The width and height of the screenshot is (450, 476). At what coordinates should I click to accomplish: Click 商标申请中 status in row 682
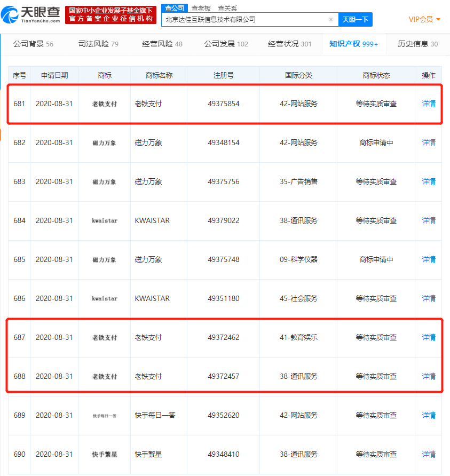[x=376, y=142]
